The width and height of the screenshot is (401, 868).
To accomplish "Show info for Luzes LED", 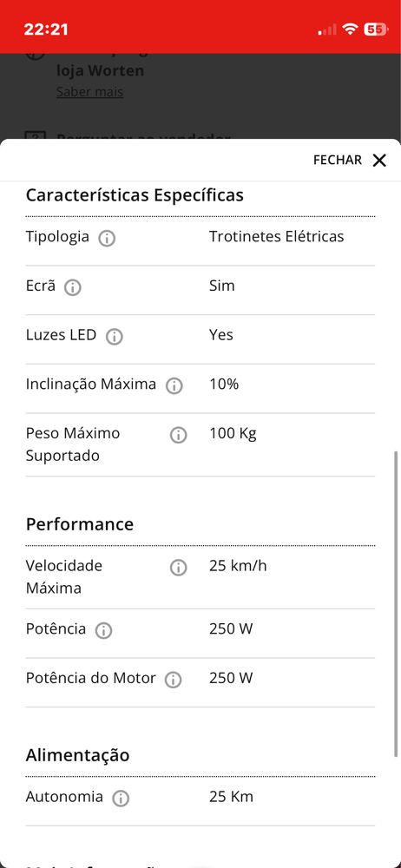I will pyautogui.click(x=114, y=337).
